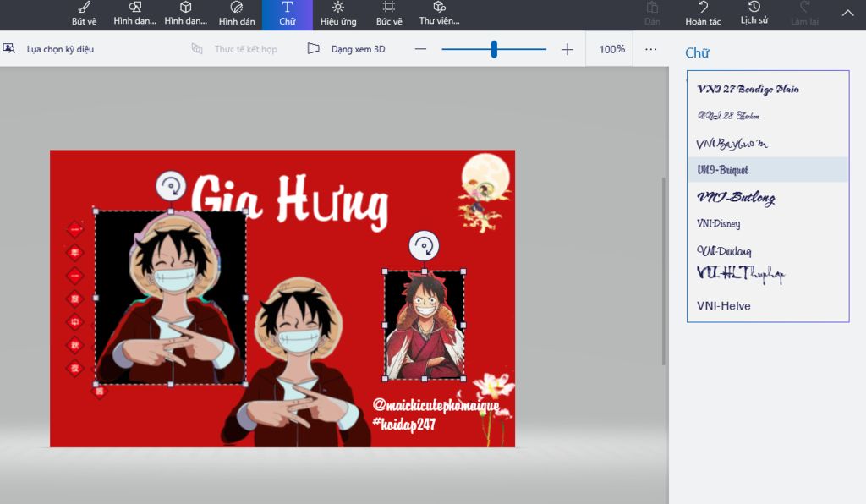Screen dimensions: 866x504
Task: Click the 100% zoom value
Action: coord(612,49)
